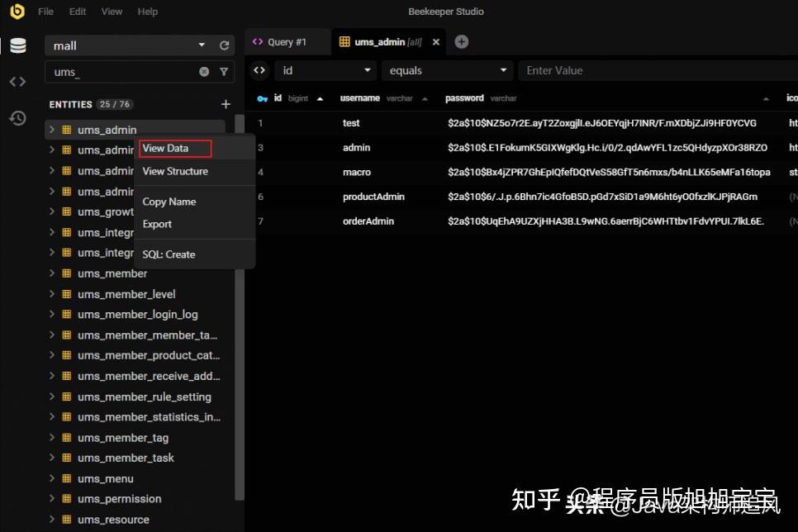Toggle raw filter code icon beside id
The height and width of the screenshot is (532, 798).
[x=259, y=70]
